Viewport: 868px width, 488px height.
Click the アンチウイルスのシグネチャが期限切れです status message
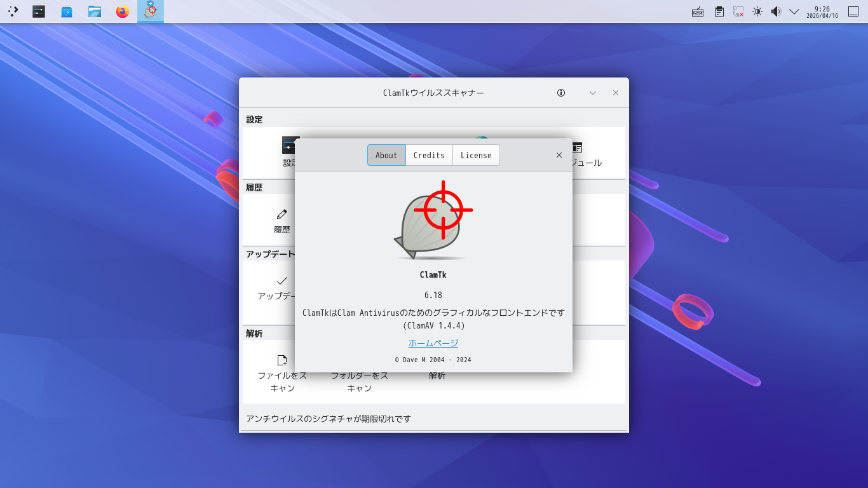click(329, 419)
